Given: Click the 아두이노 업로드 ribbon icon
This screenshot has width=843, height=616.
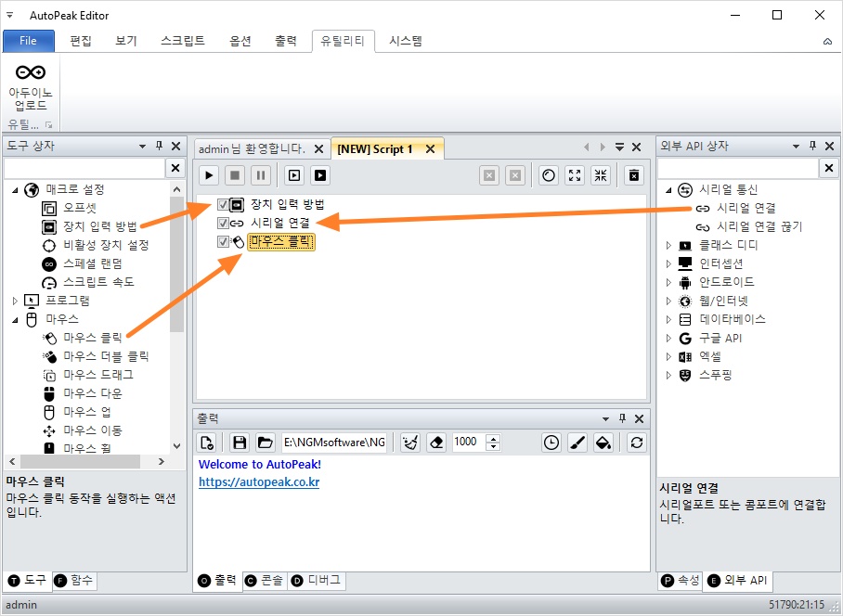Looking at the screenshot, I should [31, 87].
